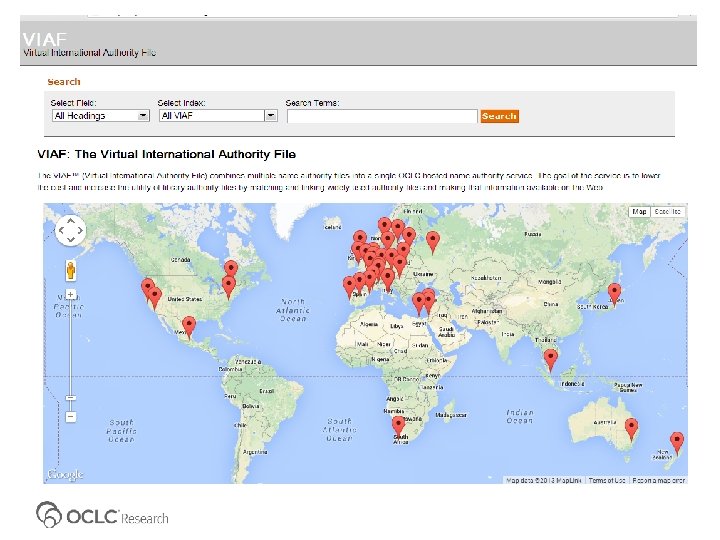Open the Select Index dropdown showing All VIAF
The width and height of the screenshot is (720, 540).
tap(218, 116)
